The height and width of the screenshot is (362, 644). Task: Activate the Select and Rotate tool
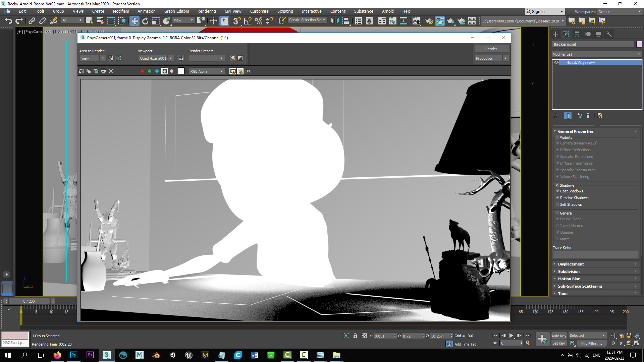(145, 21)
